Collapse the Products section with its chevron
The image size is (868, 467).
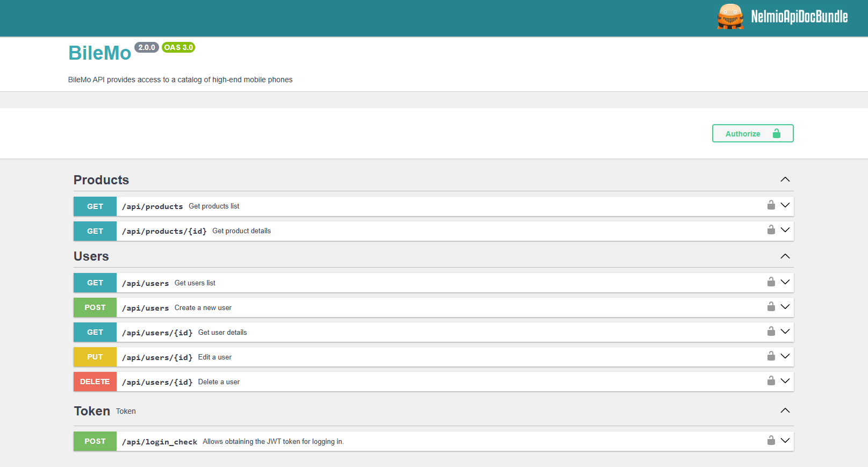click(x=785, y=179)
